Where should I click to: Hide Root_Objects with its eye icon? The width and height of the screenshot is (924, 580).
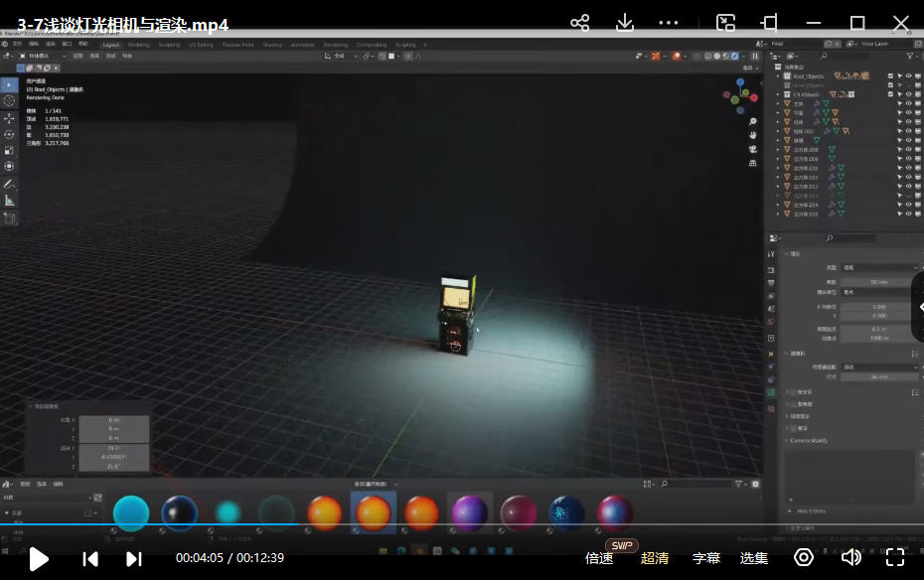point(908,75)
